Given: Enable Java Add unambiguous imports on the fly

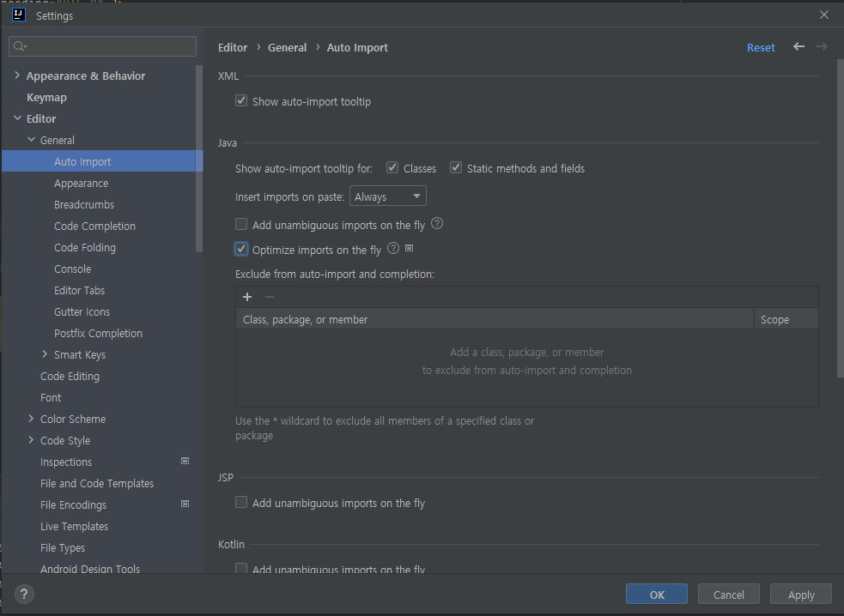Looking at the screenshot, I should [241, 224].
